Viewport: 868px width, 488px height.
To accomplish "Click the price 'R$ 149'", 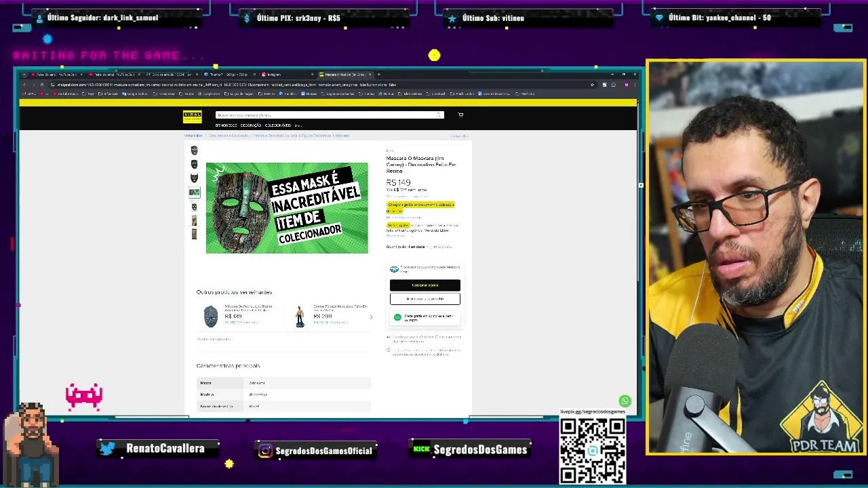I will pyautogui.click(x=398, y=183).
